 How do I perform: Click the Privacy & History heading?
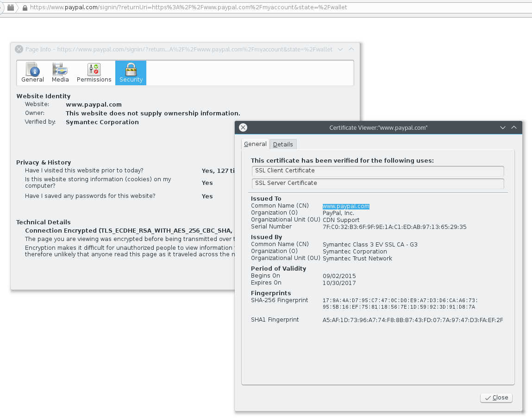[x=44, y=162]
